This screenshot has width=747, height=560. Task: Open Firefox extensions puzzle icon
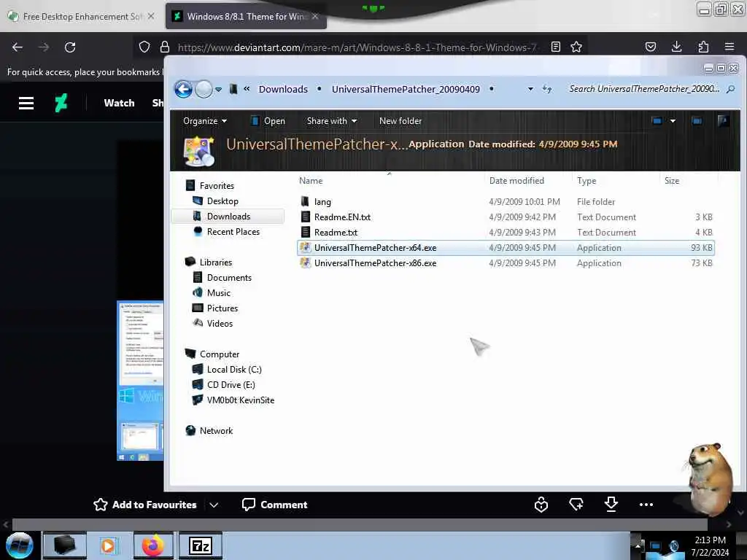coord(703,47)
